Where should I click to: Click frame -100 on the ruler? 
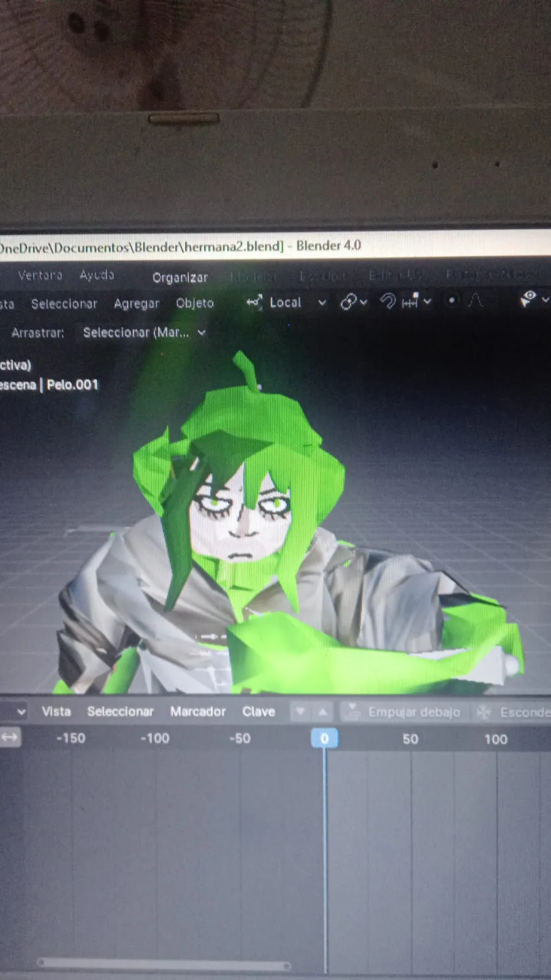[155, 739]
